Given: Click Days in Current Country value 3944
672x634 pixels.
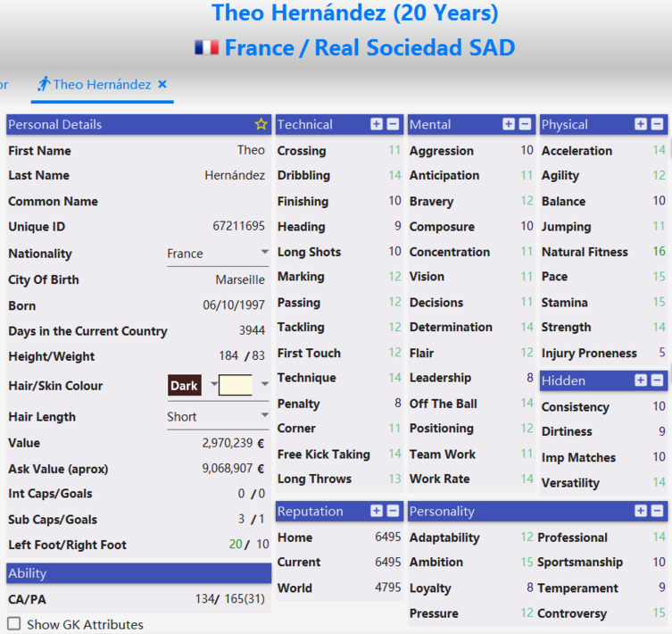Looking at the screenshot, I should coord(252,330).
